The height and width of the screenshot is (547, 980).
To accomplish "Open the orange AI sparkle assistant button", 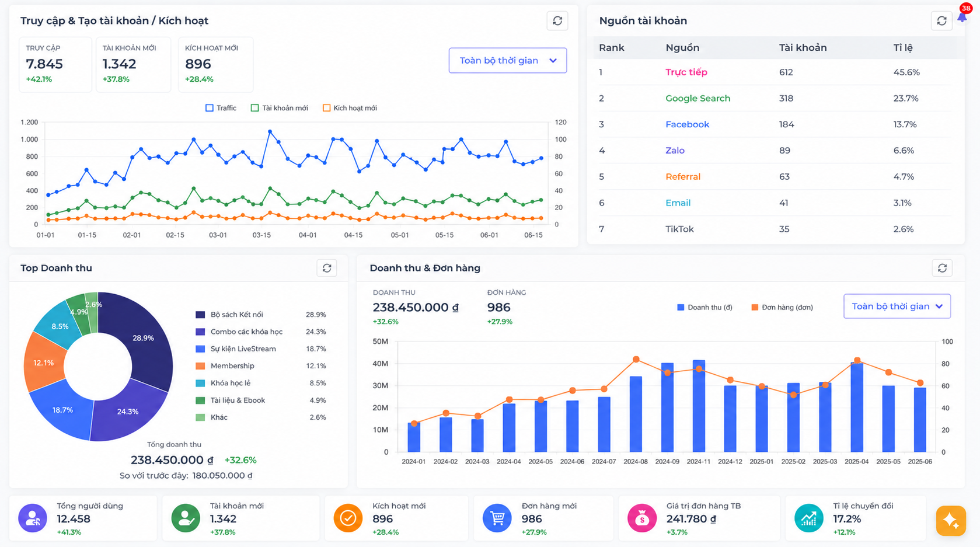I will pyautogui.click(x=951, y=520).
